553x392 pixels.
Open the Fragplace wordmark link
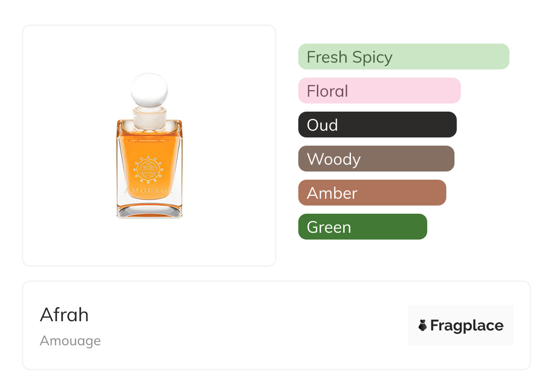tap(467, 325)
